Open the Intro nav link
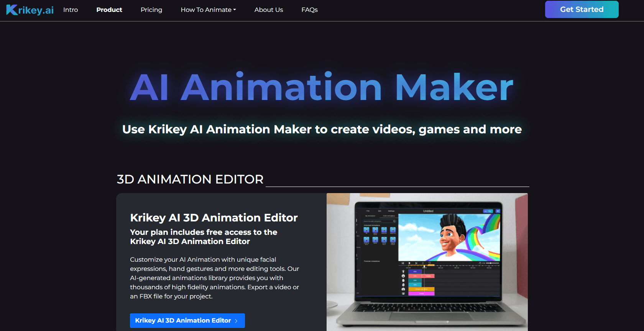 coord(71,10)
